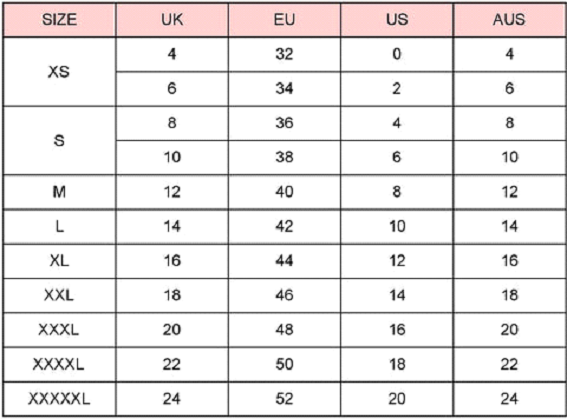Click EU value 44 in XL row
Image resolution: width=569 pixels, height=420 pixels.
coord(284,261)
